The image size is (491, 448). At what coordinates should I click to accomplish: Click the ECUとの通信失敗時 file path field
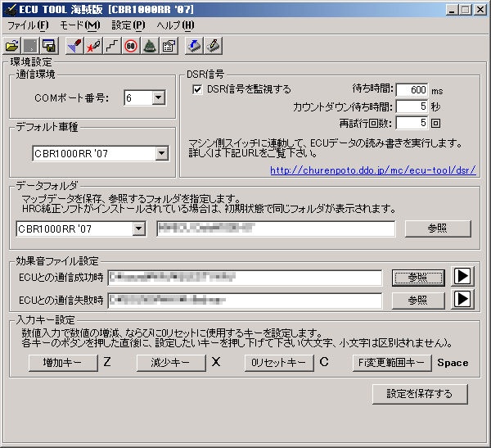tap(245, 301)
